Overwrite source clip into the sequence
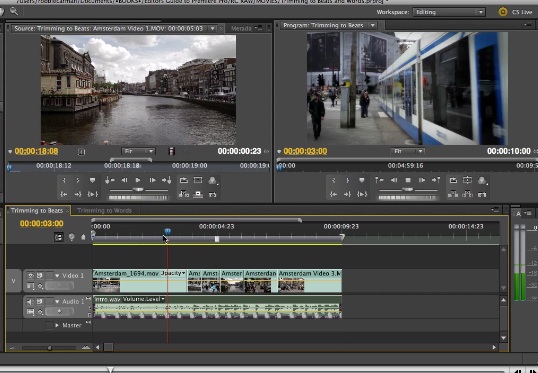 pyautogui.click(x=198, y=194)
